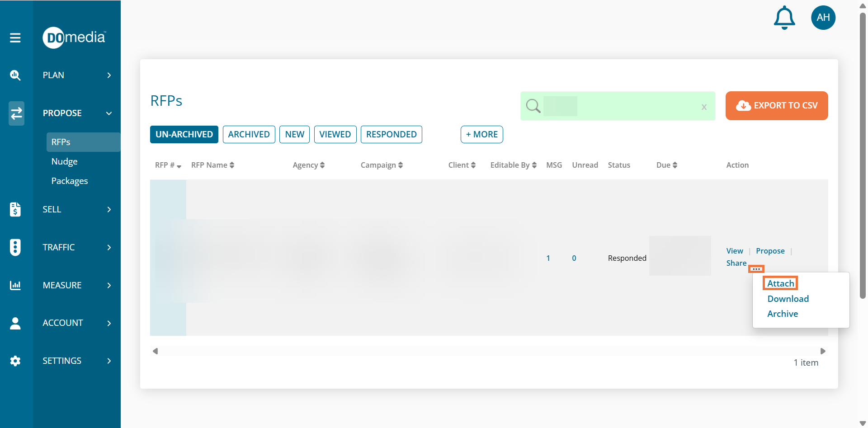The image size is (868, 428).
Task: Click the three-dot more actions icon
Action: pyautogui.click(x=756, y=269)
